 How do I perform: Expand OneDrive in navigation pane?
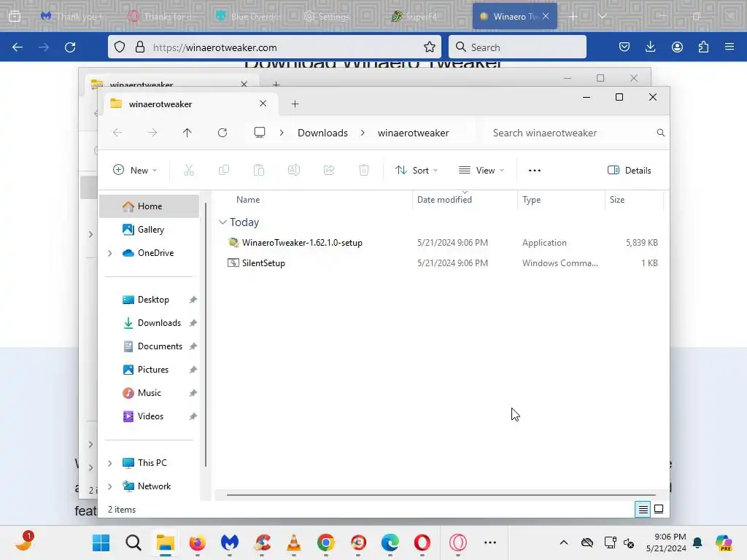110,253
